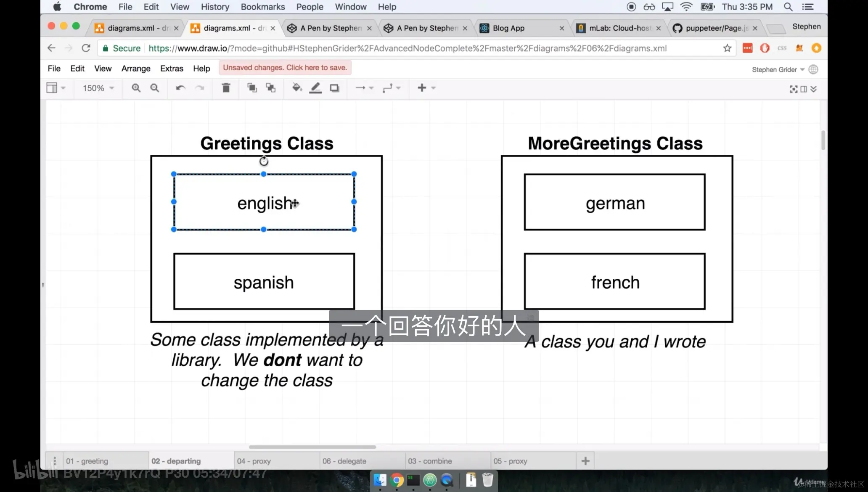Click the rotation handle above english box
Image resolution: width=868 pixels, height=492 pixels.
coord(264,161)
